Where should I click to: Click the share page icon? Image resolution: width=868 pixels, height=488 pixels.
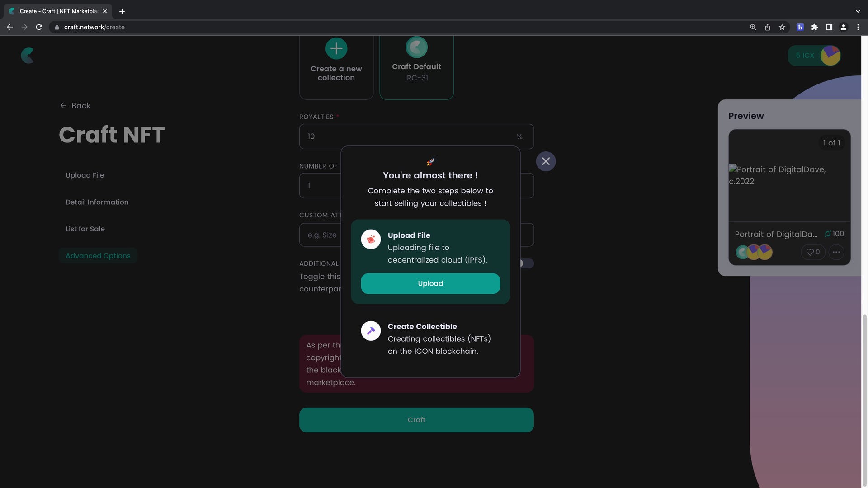click(767, 27)
